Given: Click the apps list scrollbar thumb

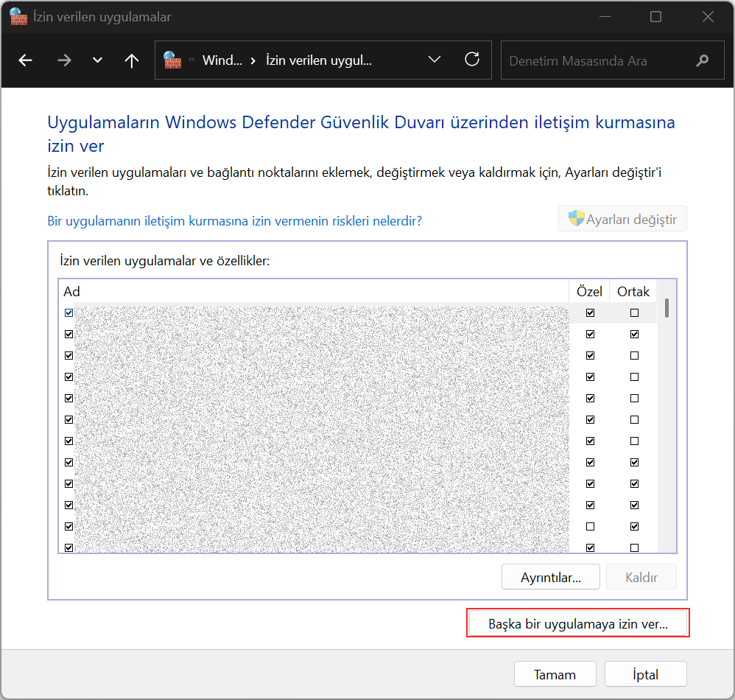Looking at the screenshot, I should tap(667, 308).
